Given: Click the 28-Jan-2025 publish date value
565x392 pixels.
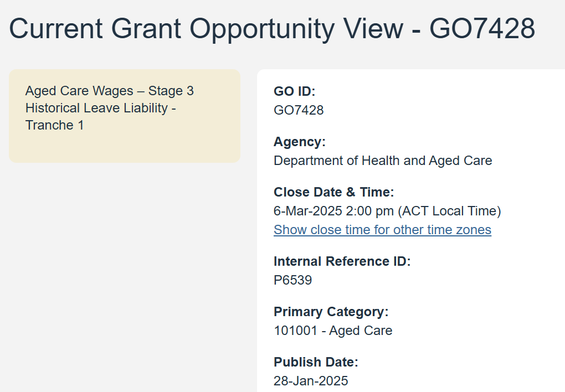Looking at the screenshot, I should 311,381.
